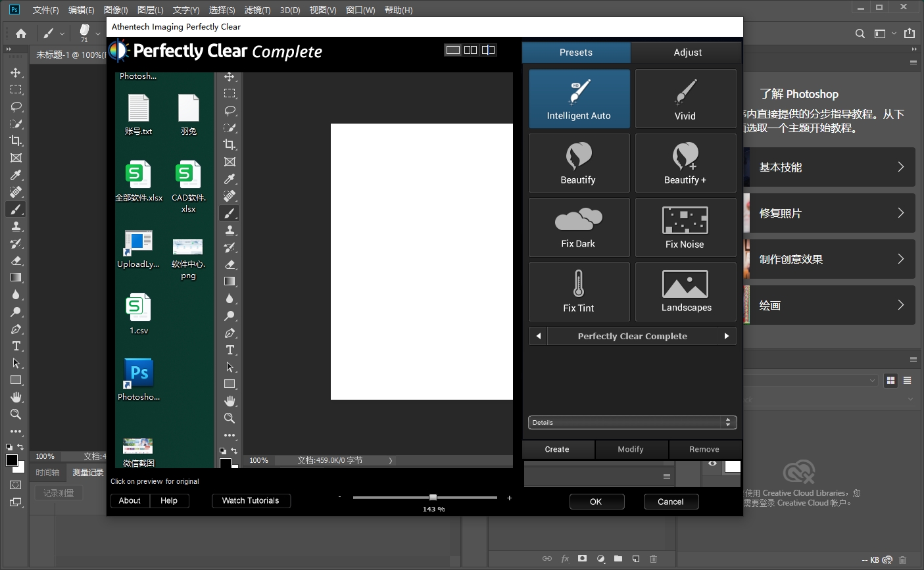
Task: Open the 滤镜(T) menu
Action: 257,10
